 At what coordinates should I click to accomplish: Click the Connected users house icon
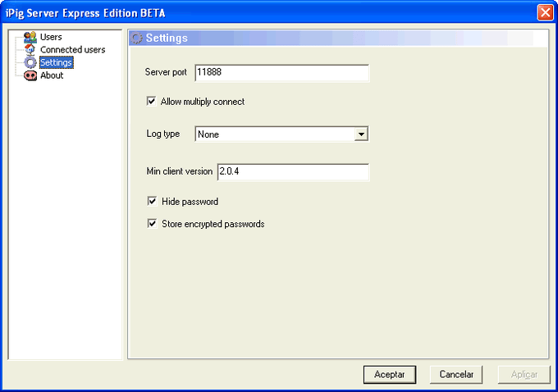coord(30,49)
